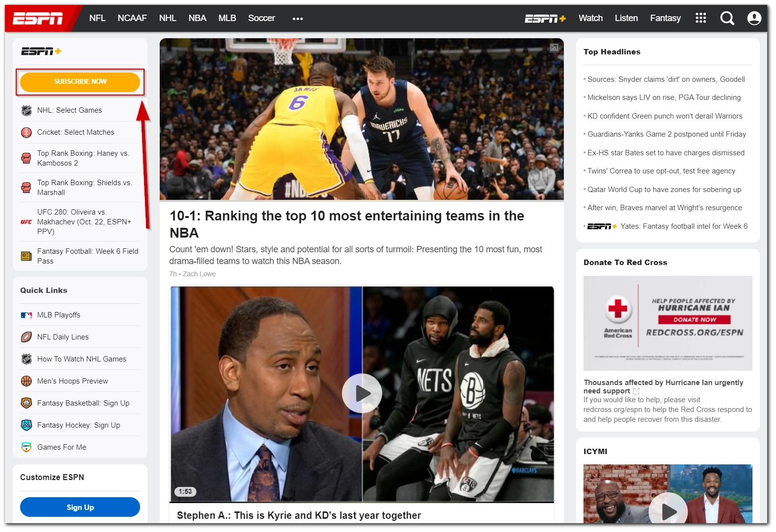Screen dimensions: 776x532
Task: Click the blue Sign Up button
Action: (80, 508)
